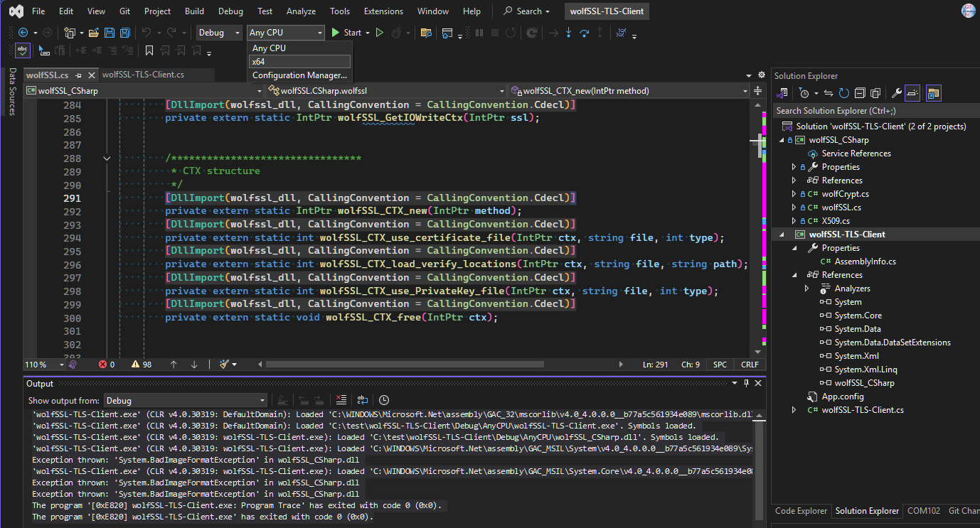Expand References under wolfSSL-TLS-Client

796,274
